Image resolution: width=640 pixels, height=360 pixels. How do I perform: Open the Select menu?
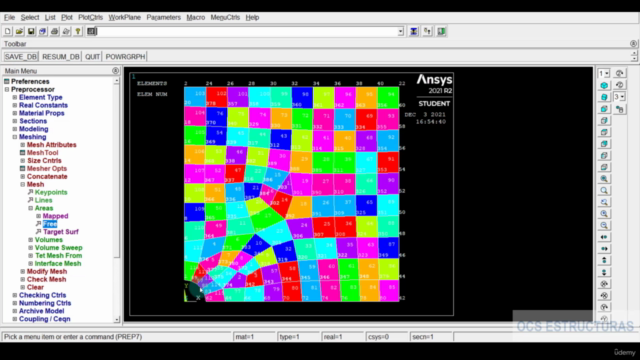pyautogui.click(x=30, y=18)
